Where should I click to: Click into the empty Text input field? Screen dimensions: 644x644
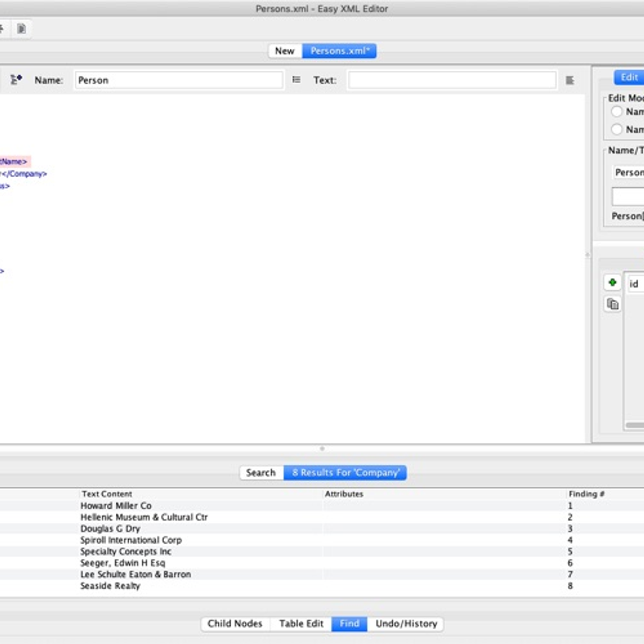tap(452, 80)
